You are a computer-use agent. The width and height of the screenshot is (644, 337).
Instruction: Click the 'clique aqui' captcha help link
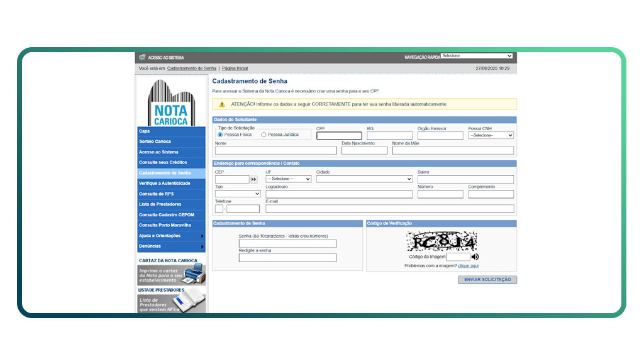[x=468, y=266]
